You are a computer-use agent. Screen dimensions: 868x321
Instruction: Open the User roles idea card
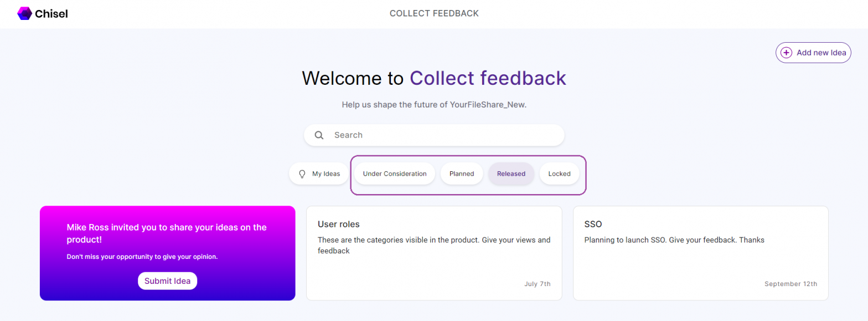click(434, 252)
